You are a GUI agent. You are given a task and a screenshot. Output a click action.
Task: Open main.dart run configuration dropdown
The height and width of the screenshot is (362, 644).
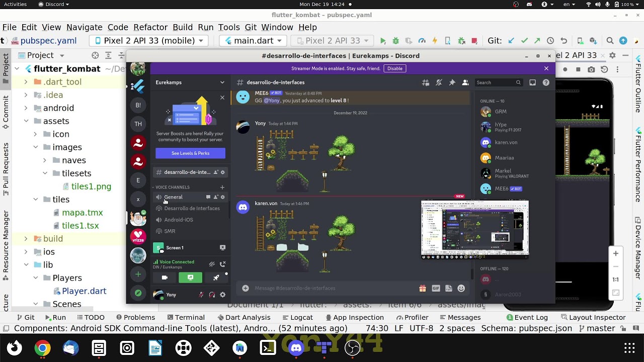254,41
